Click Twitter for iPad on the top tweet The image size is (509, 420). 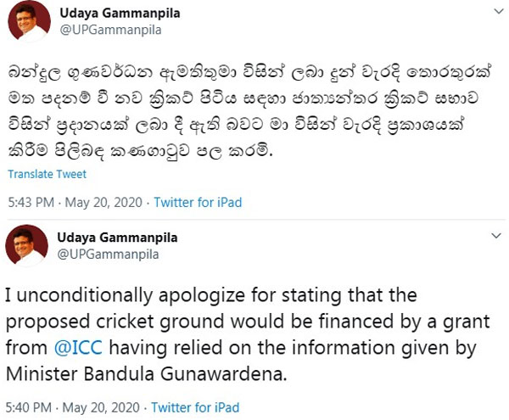[198, 204]
